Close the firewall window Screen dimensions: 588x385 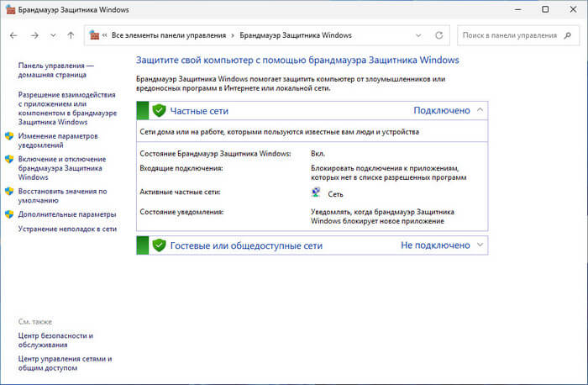click(573, 9)
